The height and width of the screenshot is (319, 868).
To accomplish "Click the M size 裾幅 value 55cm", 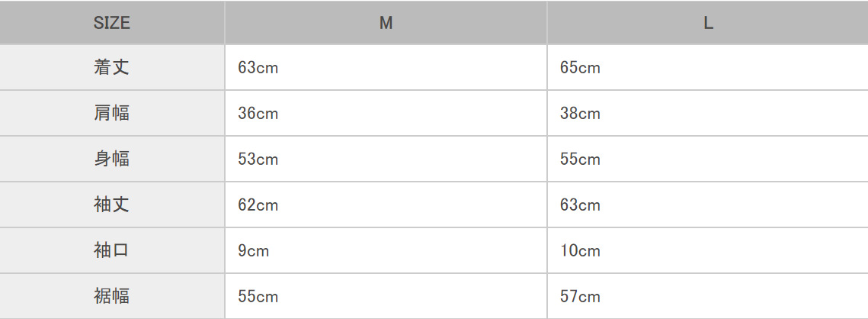I will [258, 297].
